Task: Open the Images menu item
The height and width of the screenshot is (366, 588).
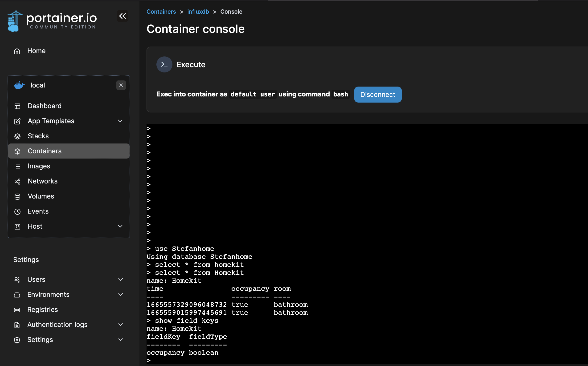Action: (39, 166)
